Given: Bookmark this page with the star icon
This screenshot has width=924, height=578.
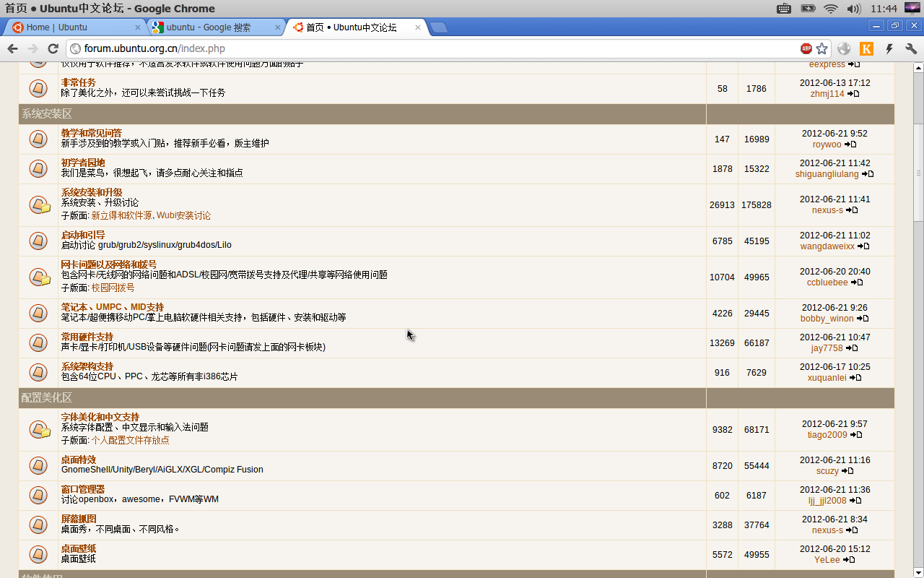Looking at the screenshot, I should coord(821,48).
